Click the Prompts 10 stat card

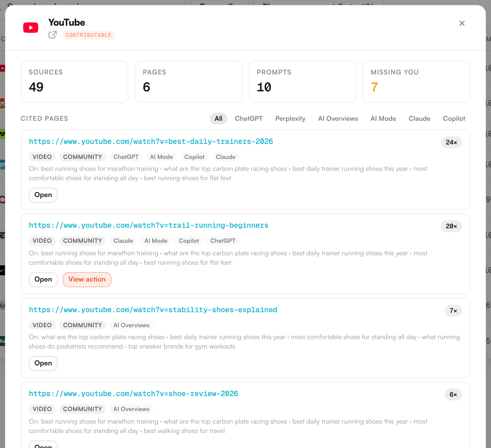pyautogui.click(x=302, y=82)
